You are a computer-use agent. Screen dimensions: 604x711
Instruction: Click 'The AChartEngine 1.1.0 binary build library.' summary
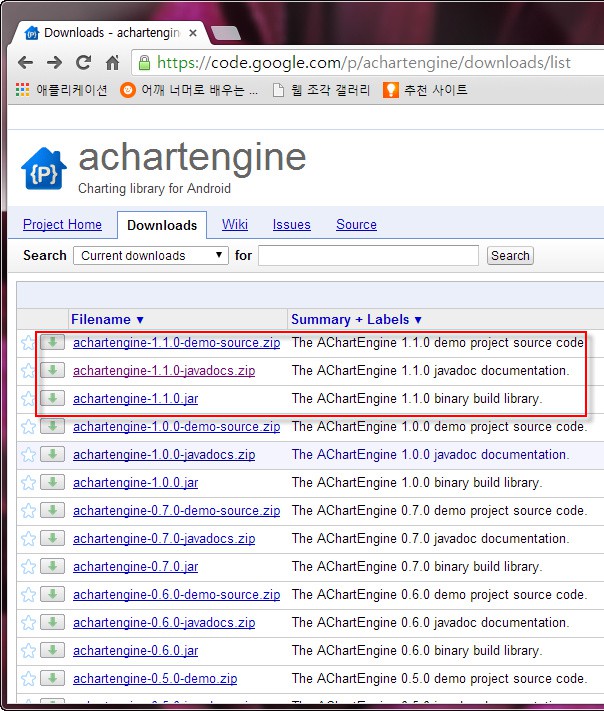click(x=417, y=399)
